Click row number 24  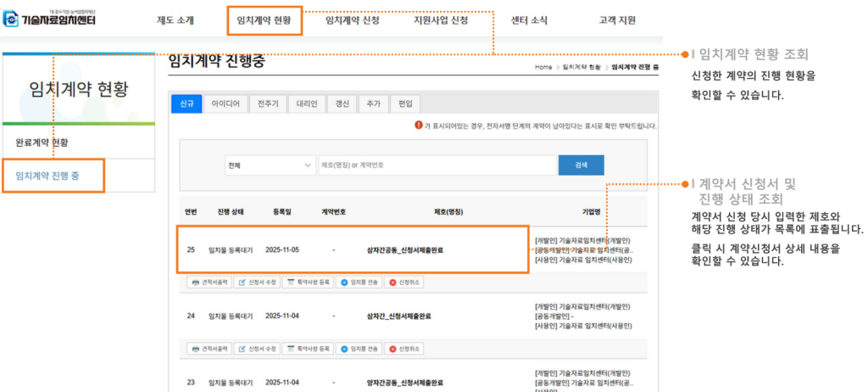click(191, 316)
